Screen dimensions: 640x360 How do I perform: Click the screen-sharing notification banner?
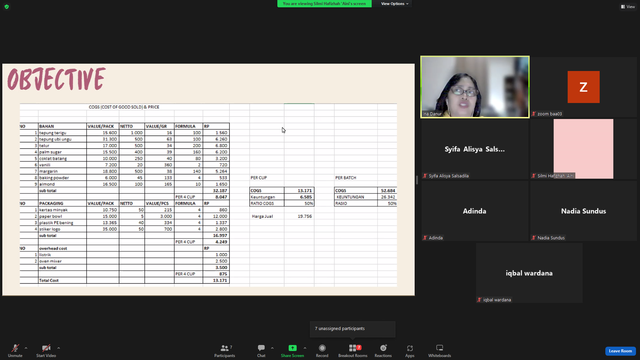tap(324, 4)
